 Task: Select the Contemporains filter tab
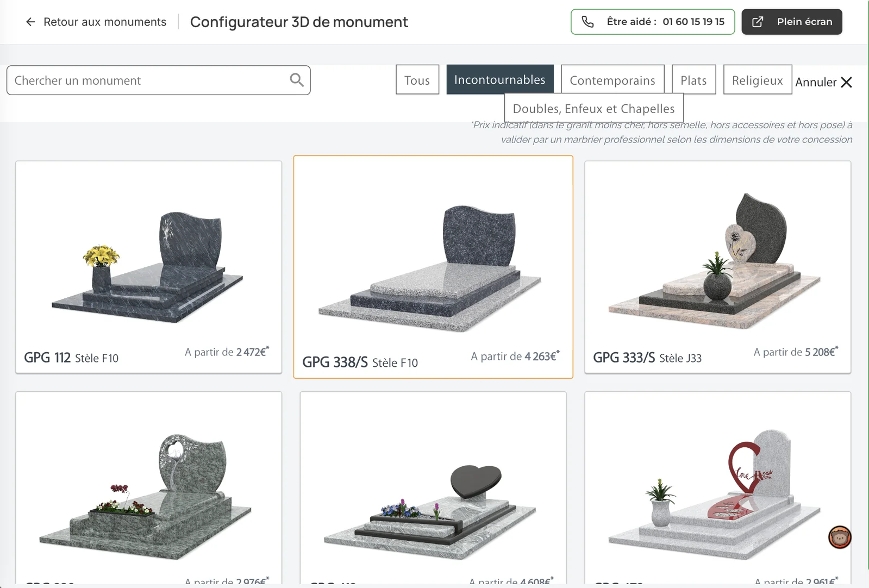(x=612, y=80)
